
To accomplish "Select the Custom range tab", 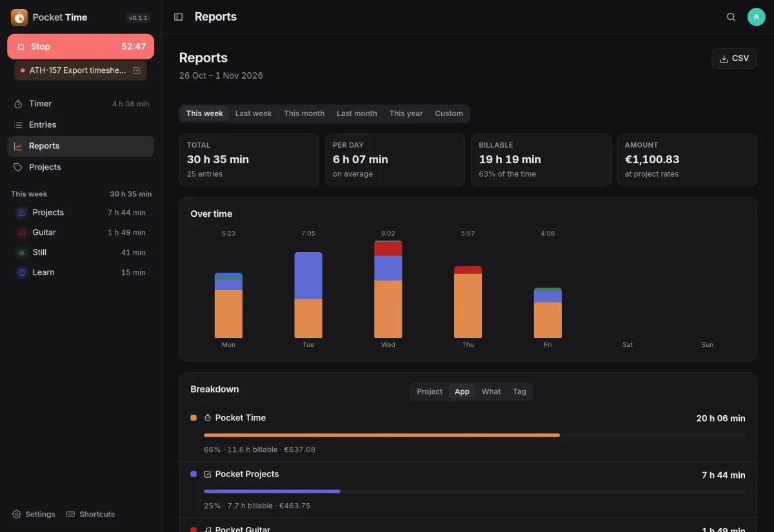I will [449, 113].
